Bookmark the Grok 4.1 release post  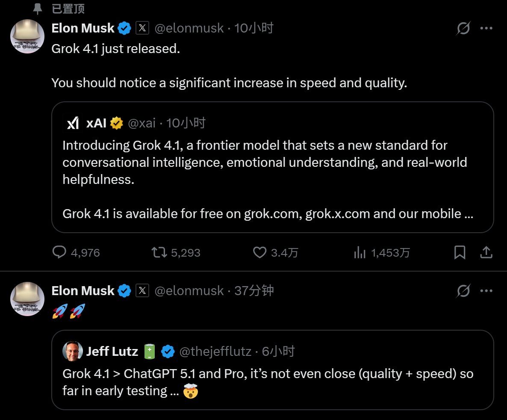(x=460, y=252)
